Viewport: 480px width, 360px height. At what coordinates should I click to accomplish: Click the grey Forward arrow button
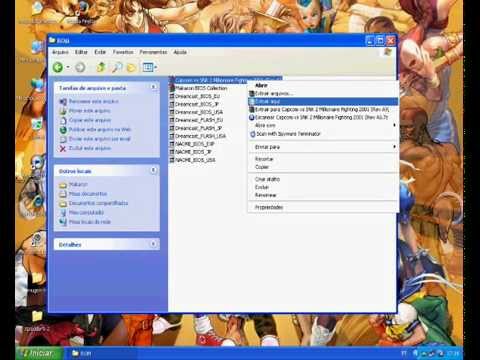80,67
